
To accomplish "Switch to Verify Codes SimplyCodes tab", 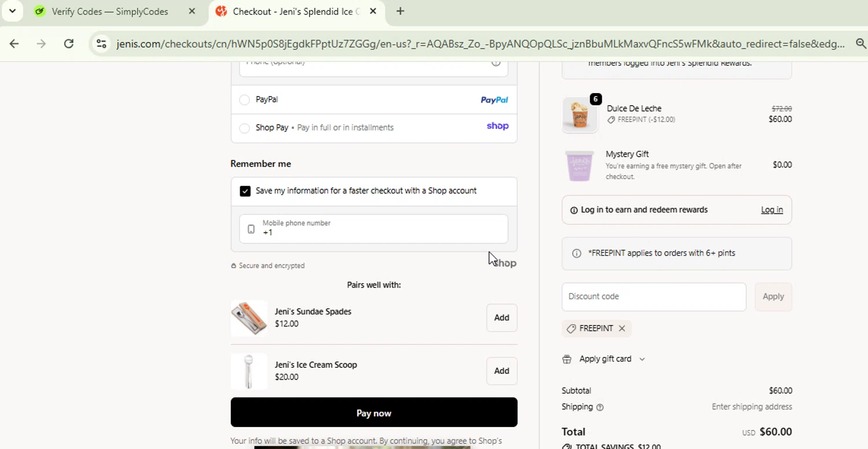I will [x=110, y=12].
